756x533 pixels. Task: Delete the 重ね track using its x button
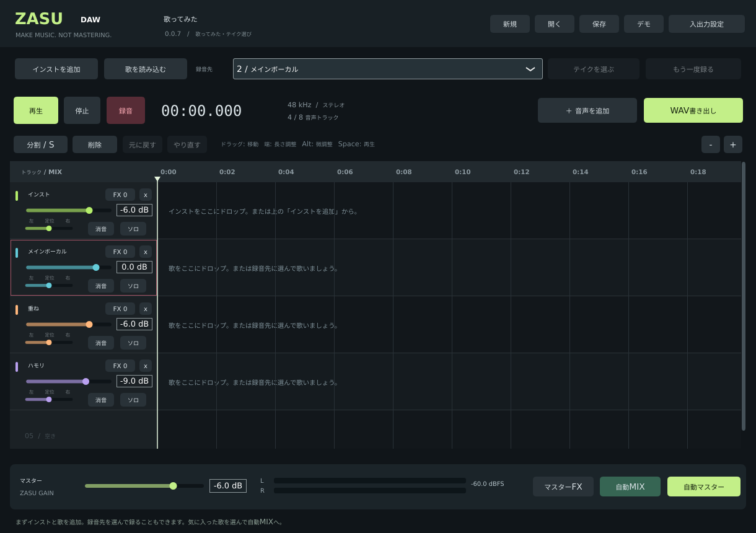pos(146,309)
